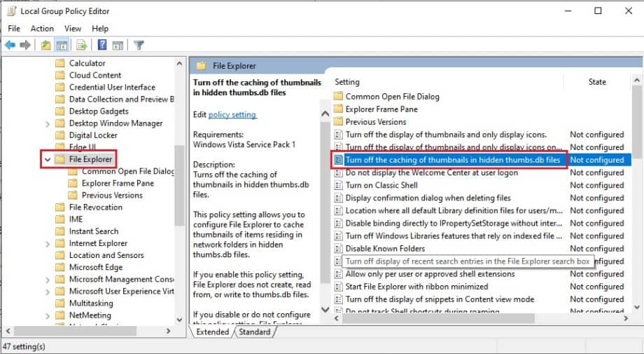Click the Edit policy setting link

point(232,114)
